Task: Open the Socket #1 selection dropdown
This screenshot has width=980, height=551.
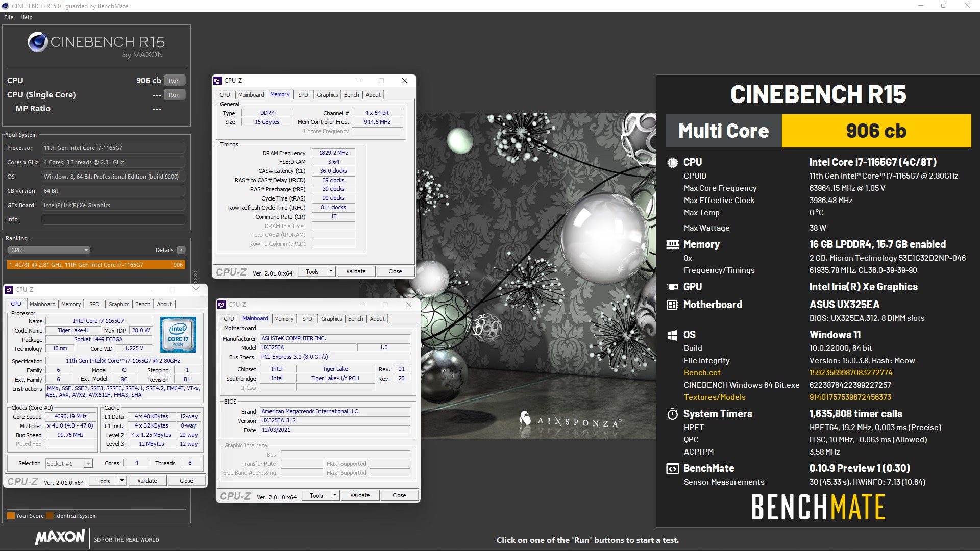Action: [69, 464]
